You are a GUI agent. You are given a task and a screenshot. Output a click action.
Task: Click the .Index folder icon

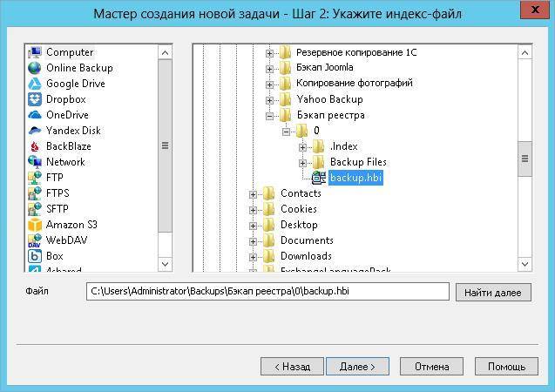(x=318, y=146)
